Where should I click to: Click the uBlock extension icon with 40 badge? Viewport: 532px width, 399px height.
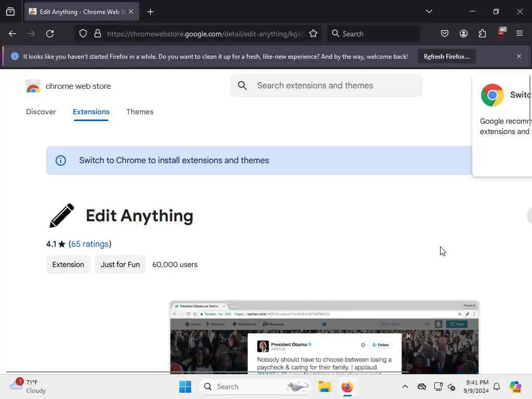click(x=501, y=33)
